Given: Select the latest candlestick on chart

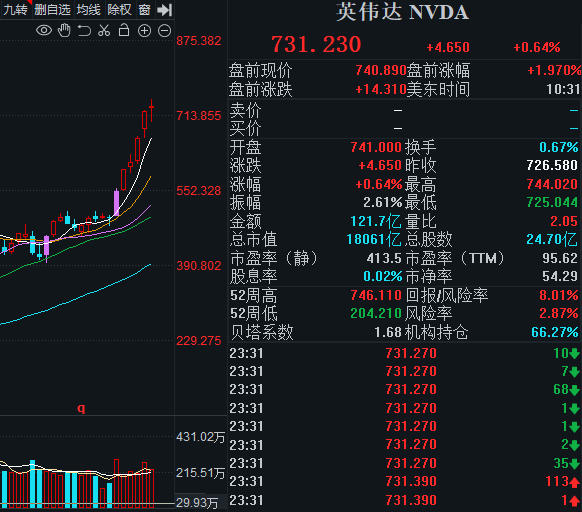Looking at the screenshot, I should [x=151, y=110].
